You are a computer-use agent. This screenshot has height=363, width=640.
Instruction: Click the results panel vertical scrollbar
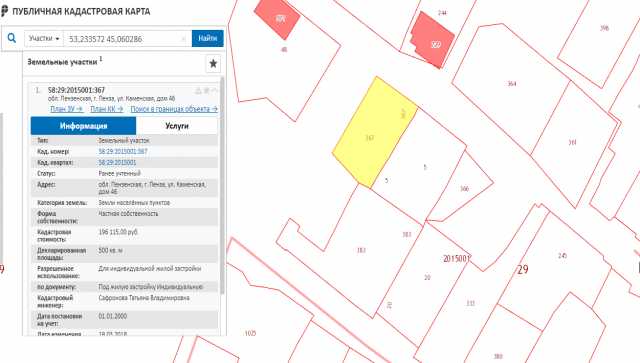[x=222, y=185]
